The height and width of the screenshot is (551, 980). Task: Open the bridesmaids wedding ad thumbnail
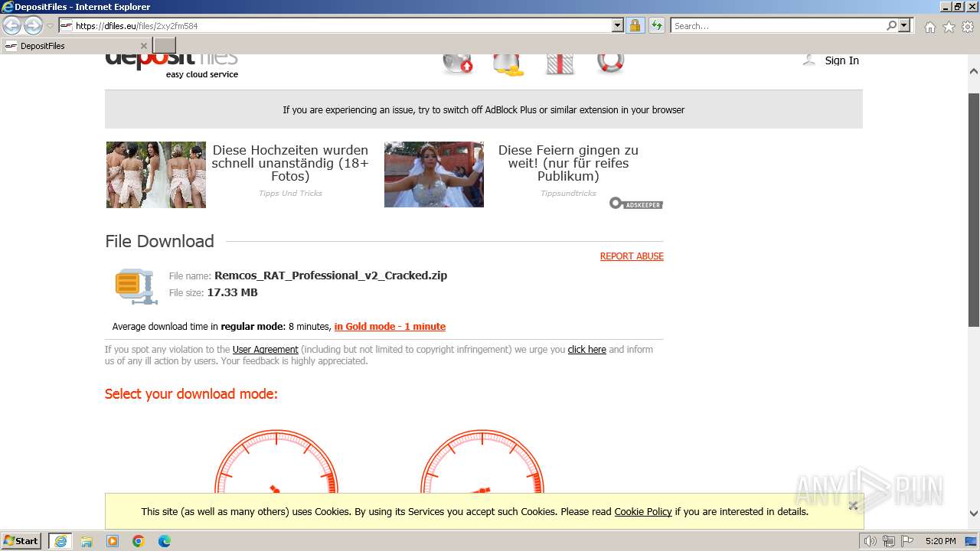coord(156,174)
